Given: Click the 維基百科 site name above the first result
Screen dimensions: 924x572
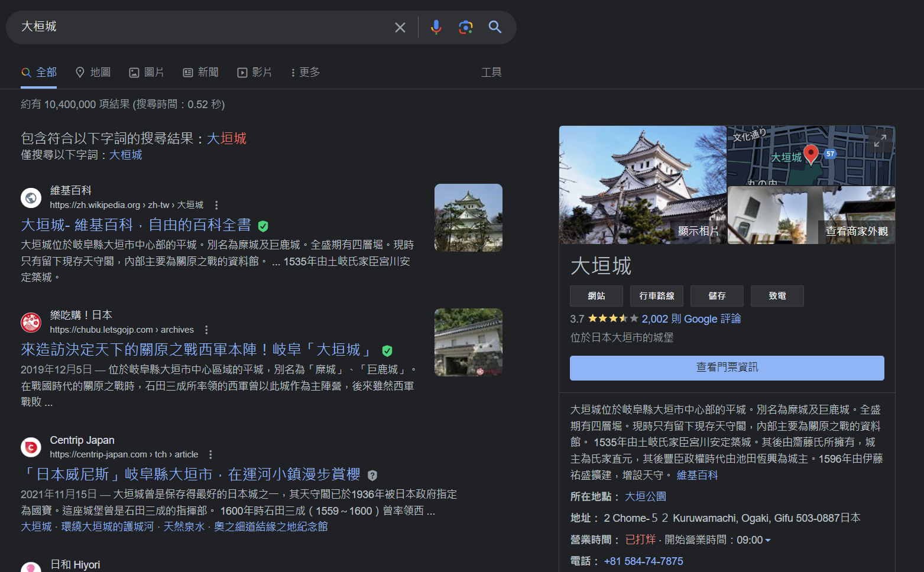Looking at the screenshot, I should (x=71, y=190).
